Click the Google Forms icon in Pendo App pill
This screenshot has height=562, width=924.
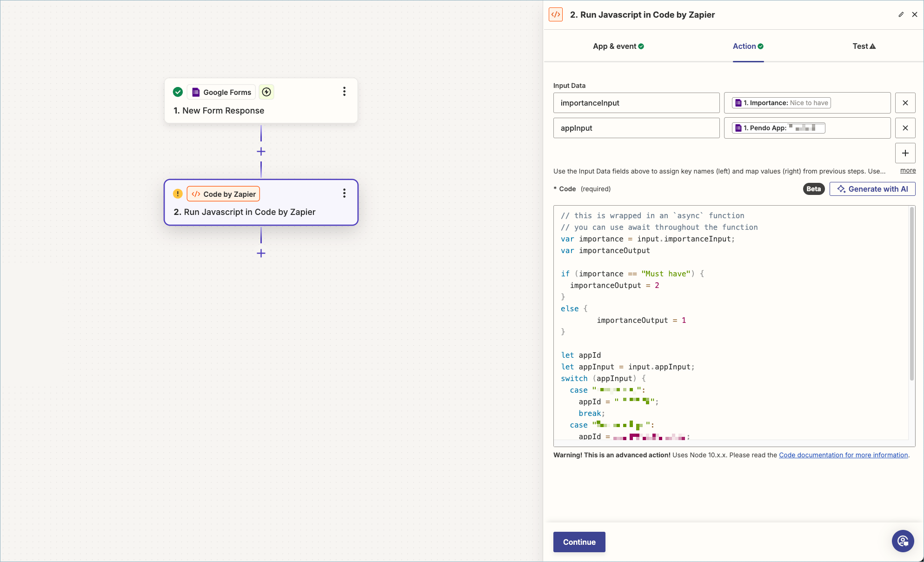738,128
